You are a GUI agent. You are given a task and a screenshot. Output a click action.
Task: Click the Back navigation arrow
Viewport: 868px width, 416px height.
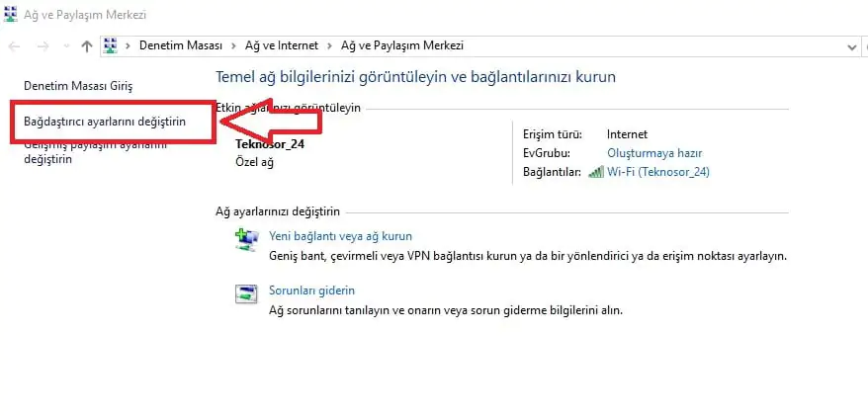point(14,46)
